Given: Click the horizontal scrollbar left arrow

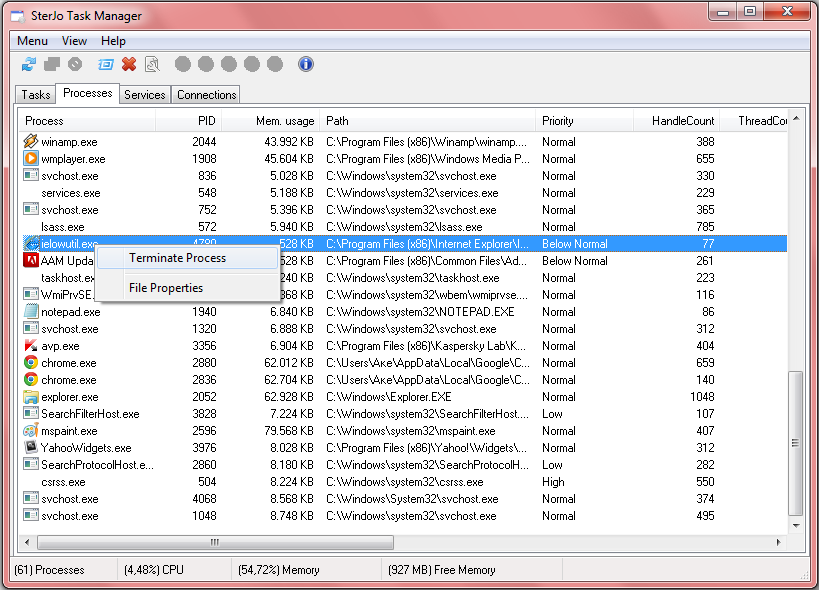Looking at the screenshot, I should (x=27, y=542).
